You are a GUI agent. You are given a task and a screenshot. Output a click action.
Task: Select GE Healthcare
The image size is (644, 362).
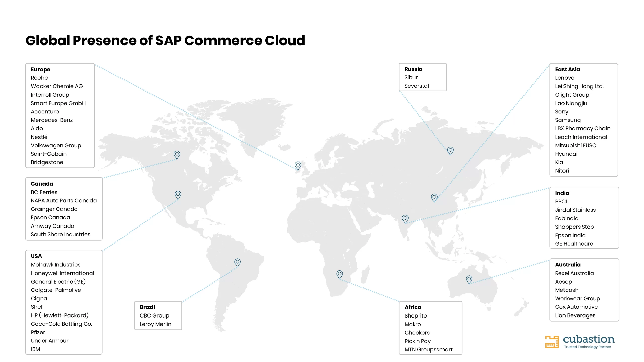(574, 244)
